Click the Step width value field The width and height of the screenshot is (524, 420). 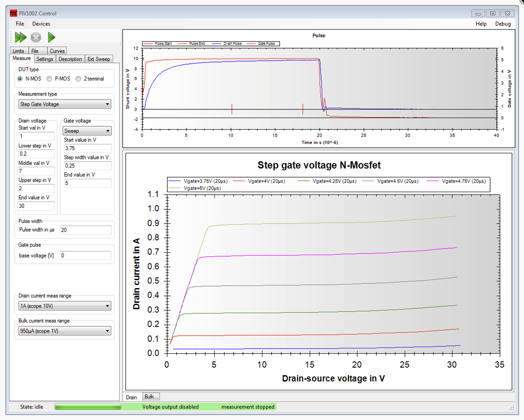click(x=87, y=165)
